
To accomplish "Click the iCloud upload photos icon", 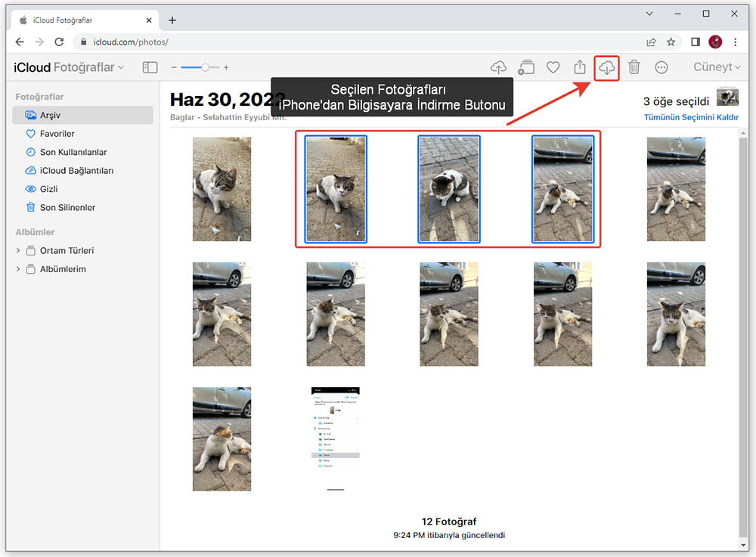I will 498,67.
